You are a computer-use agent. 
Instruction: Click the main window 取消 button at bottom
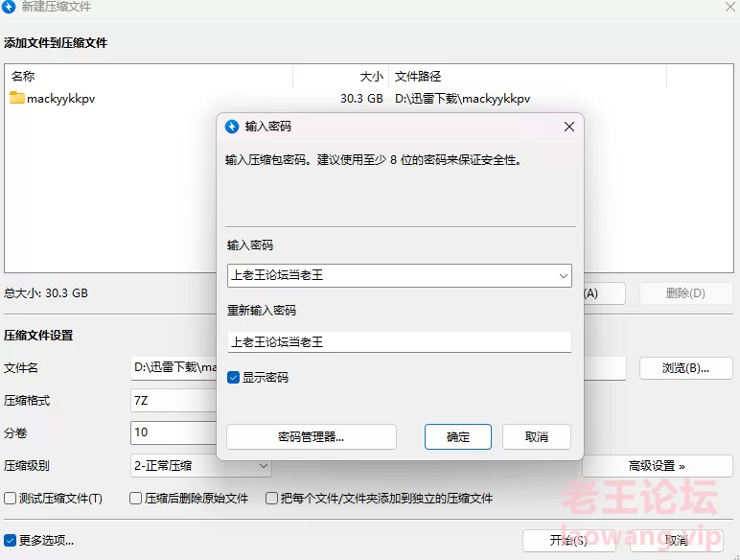(x=677, y=540)
